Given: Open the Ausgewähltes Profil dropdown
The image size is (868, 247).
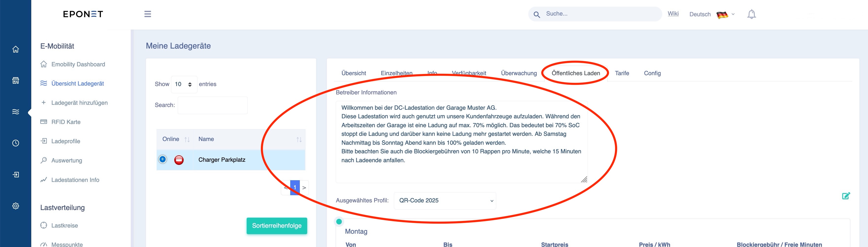Looking at the screenshot, I should click(x=445, y=201).
